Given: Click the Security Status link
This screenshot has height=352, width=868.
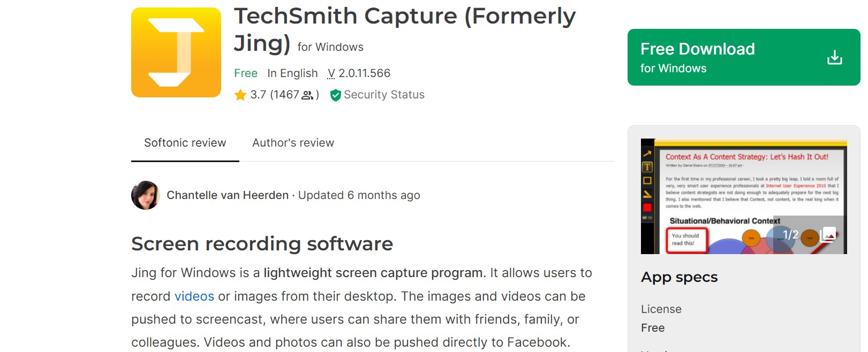Looking at the screenshot, I should [384, 95].
